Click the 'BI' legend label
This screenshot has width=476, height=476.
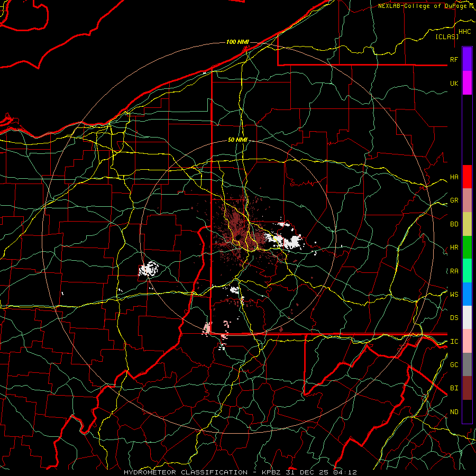454,388
